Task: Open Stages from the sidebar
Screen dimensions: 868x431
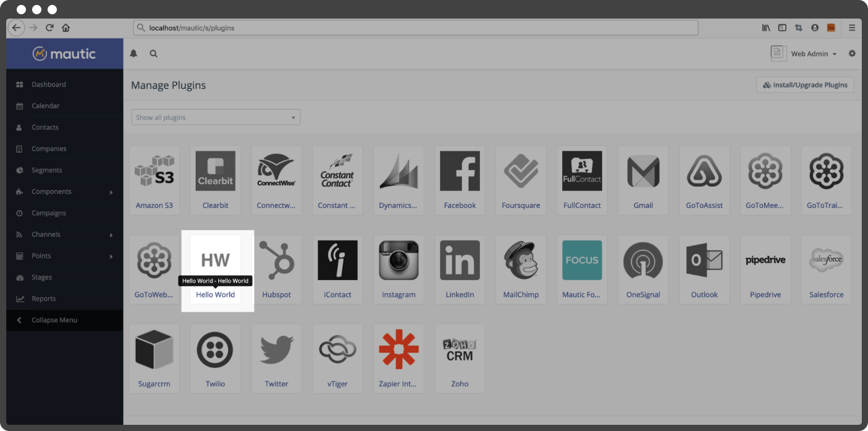Action: pos(65,278)
